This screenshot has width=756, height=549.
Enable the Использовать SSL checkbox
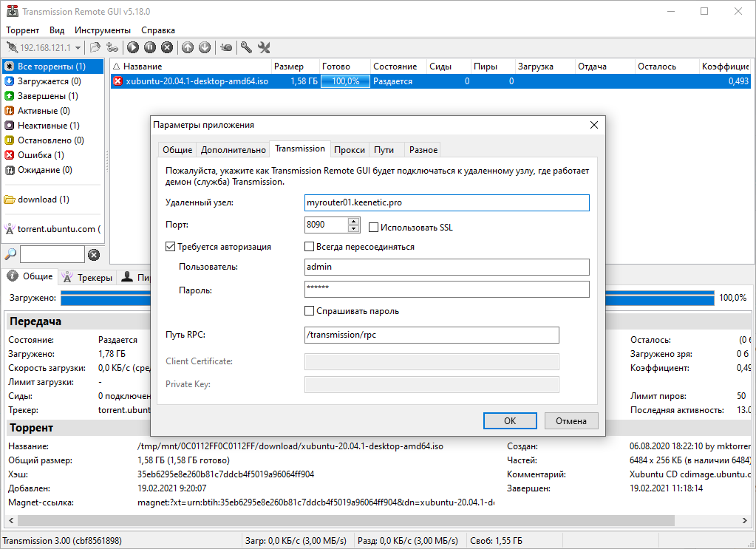[x=373, y=228]
